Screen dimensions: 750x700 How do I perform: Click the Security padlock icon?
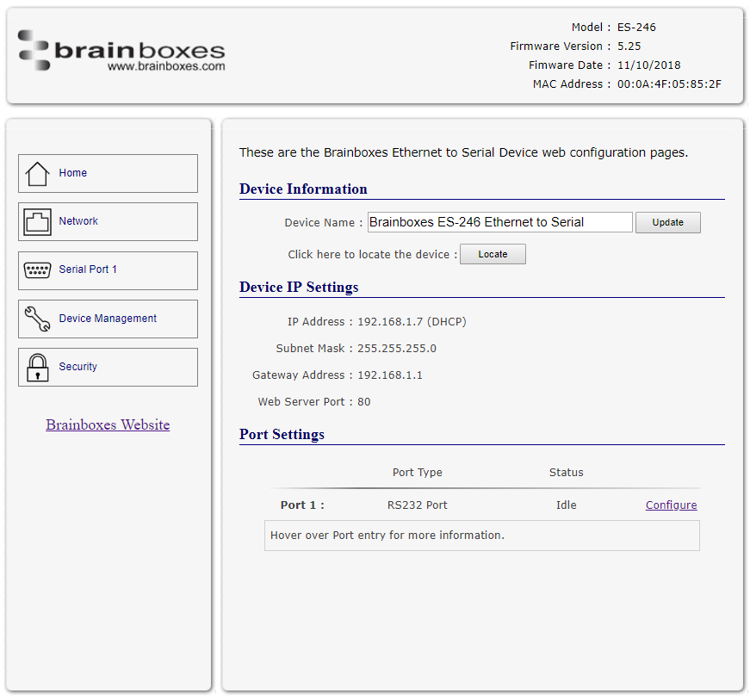[37, 367]
